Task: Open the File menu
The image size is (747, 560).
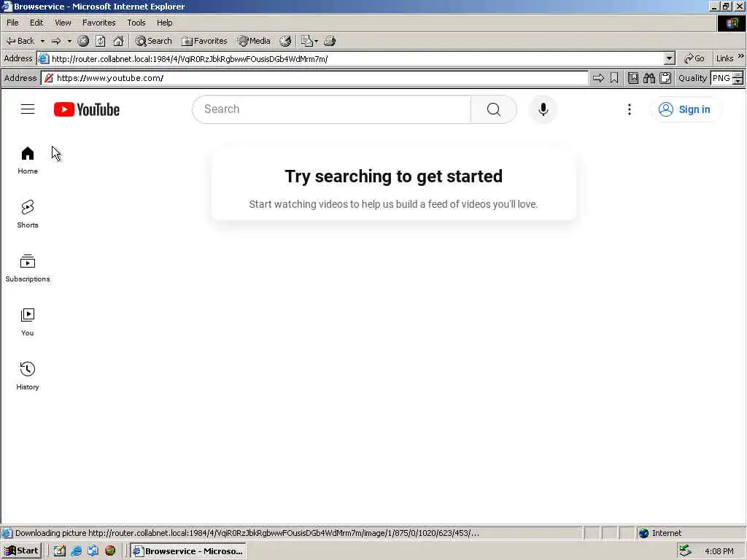Action: [13, 23]
